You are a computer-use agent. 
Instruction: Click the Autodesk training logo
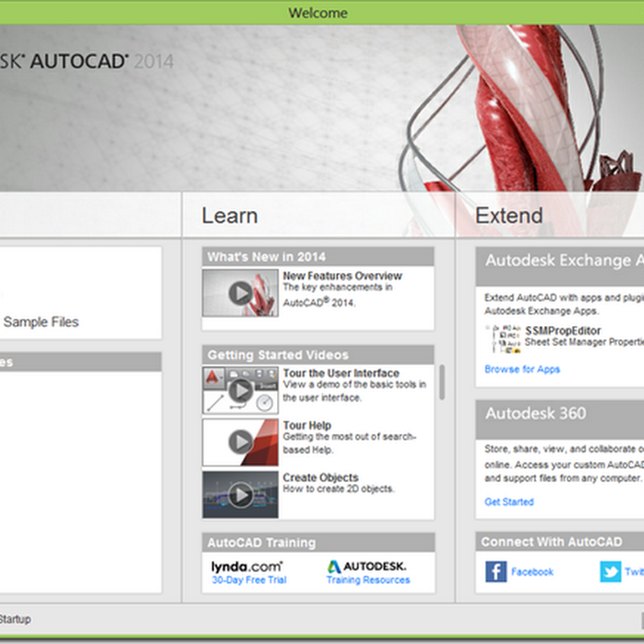[x=367, y=567]
